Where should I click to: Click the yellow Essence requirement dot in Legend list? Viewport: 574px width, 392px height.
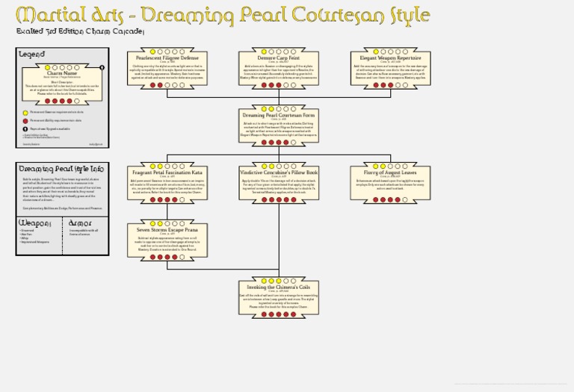point(25,113)
